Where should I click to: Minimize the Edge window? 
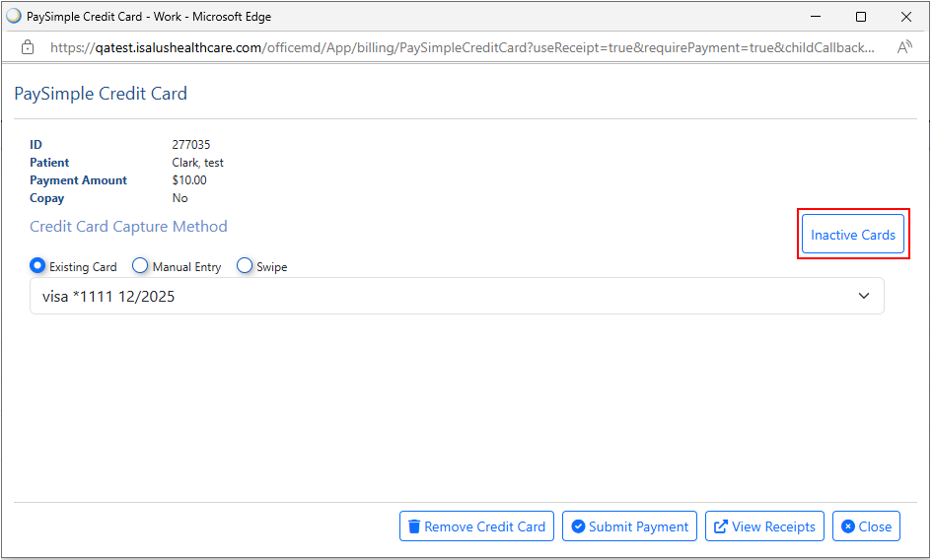pyautogui.click(x=816, y=17)
